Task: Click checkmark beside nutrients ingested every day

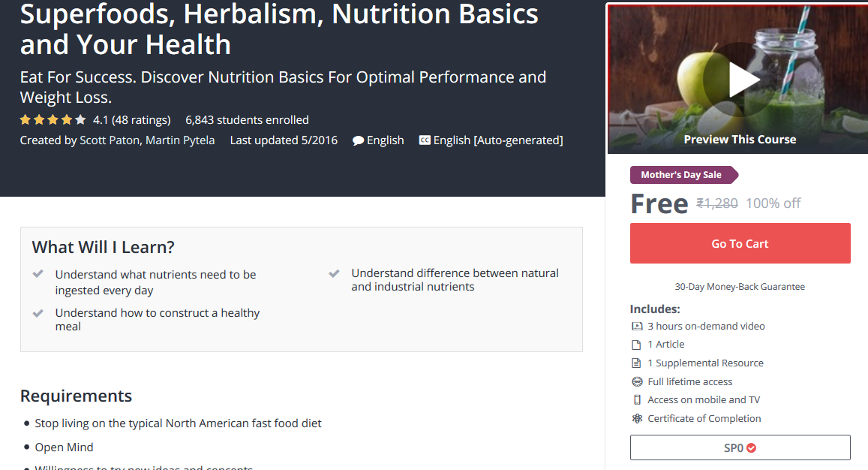Action: [x=38, y=275]
